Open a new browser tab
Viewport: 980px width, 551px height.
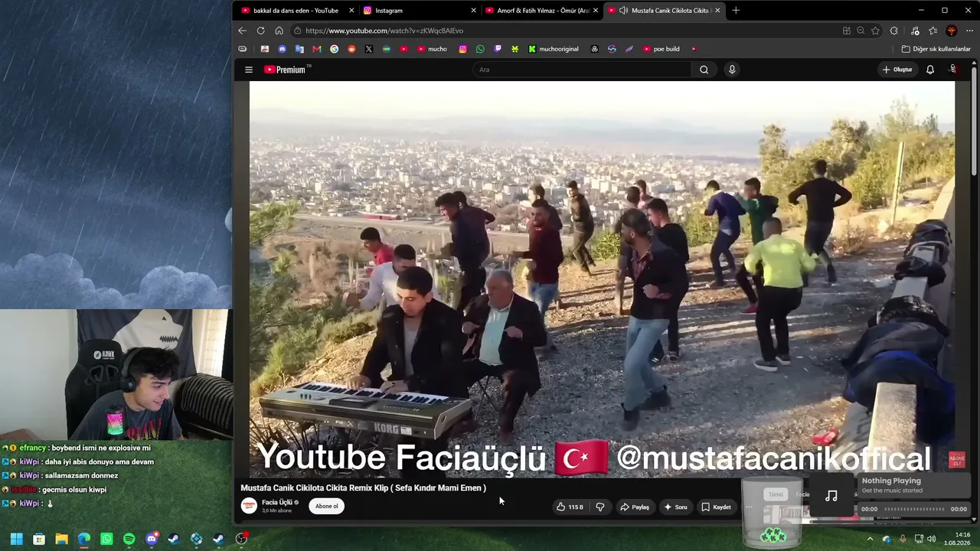[x=736, y=11]
